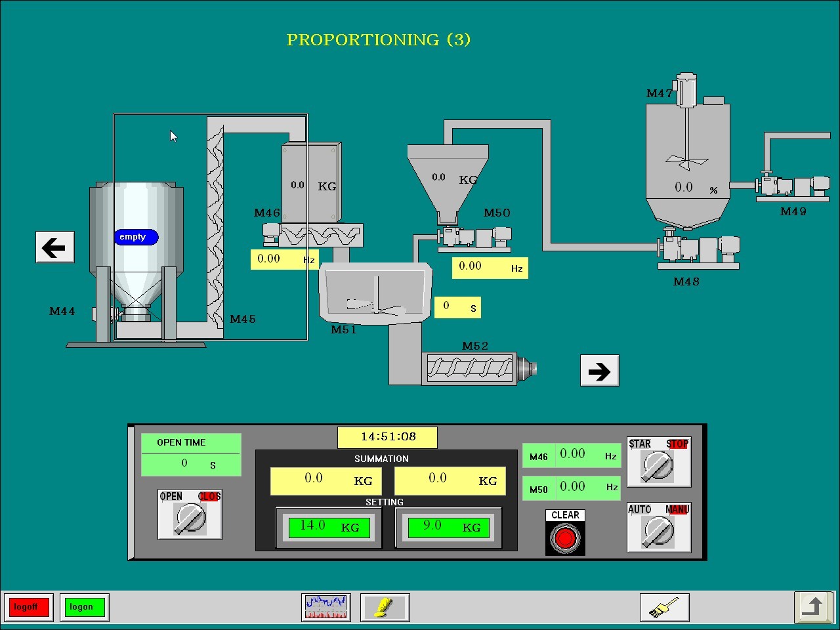Go to previous page with left arrow

point(54,247)
